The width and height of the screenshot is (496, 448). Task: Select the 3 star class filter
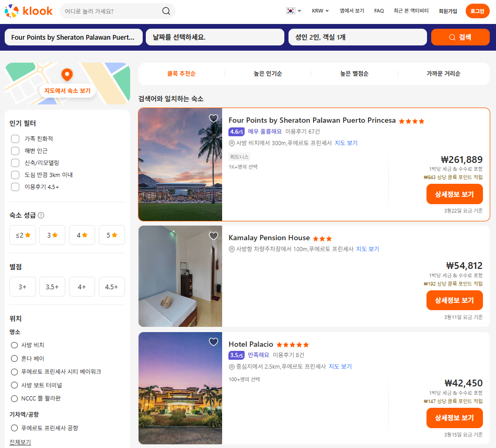[x=52, y=235]
